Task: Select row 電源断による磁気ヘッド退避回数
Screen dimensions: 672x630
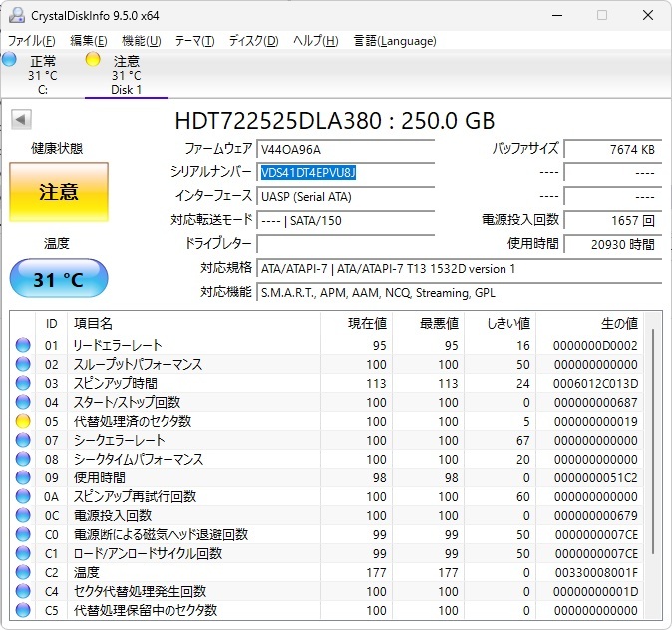Action: (326, 534)
